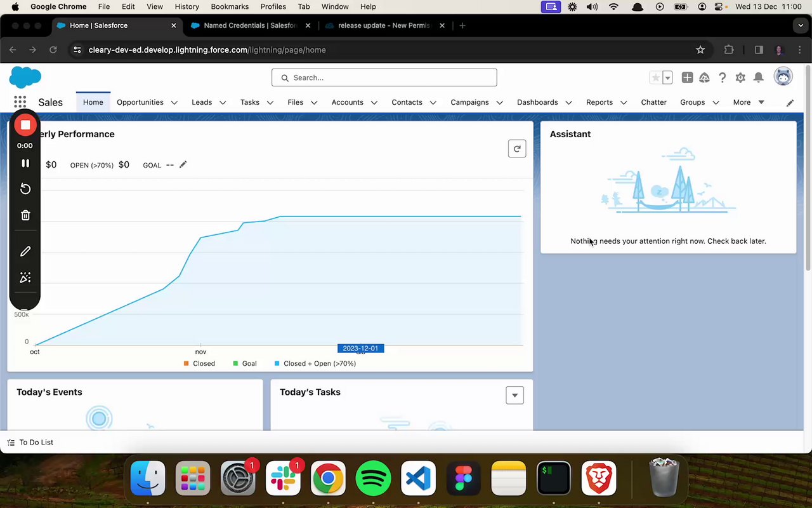
Task: Edit navigation bar with pencil icon
Action: pyautogui.click(x=790, y=103)
